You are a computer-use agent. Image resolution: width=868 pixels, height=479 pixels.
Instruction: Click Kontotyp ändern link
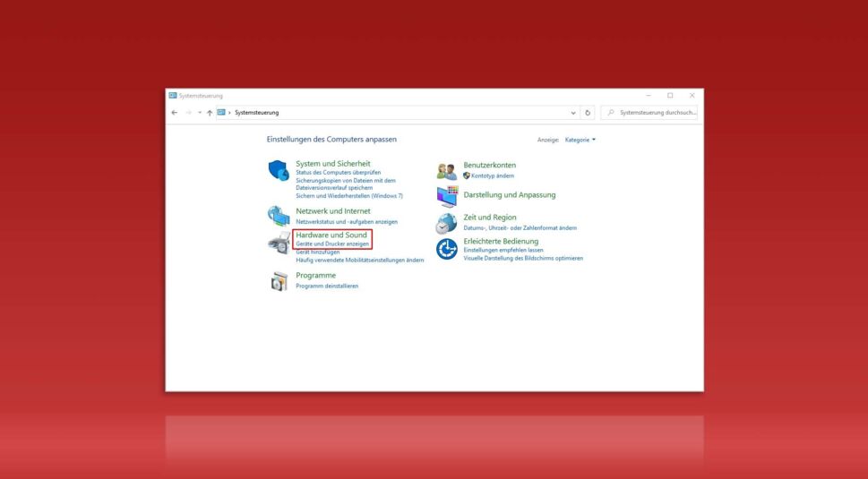492,175
